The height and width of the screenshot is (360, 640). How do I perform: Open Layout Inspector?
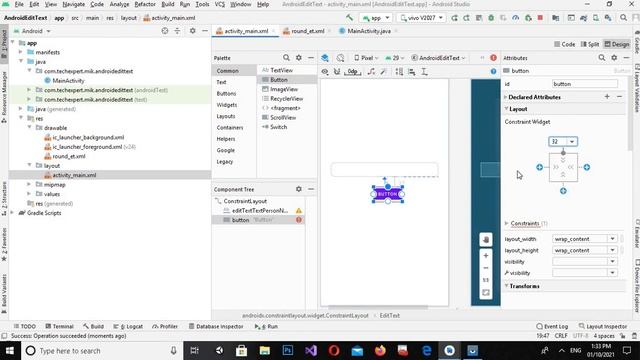coord(603,327)
